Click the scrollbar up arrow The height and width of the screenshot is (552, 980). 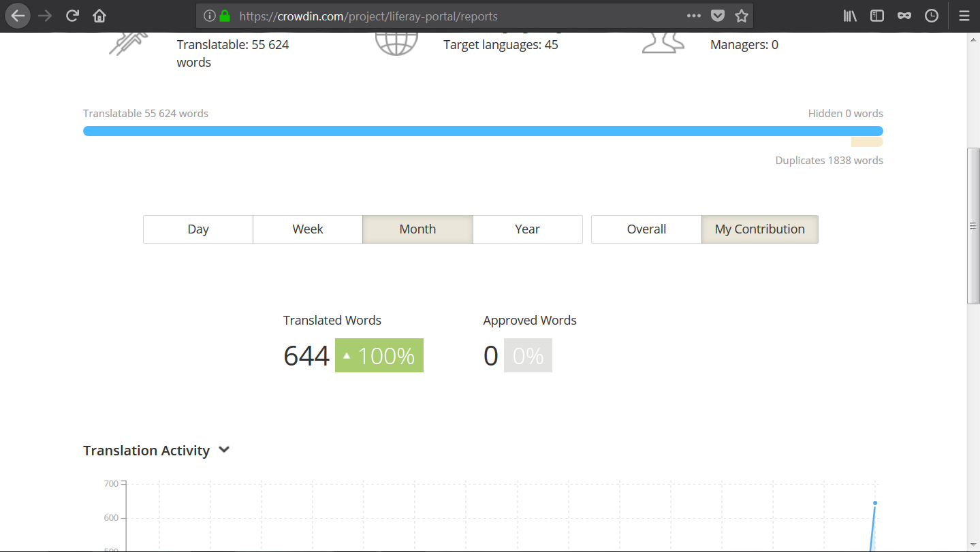coord(973,39)
